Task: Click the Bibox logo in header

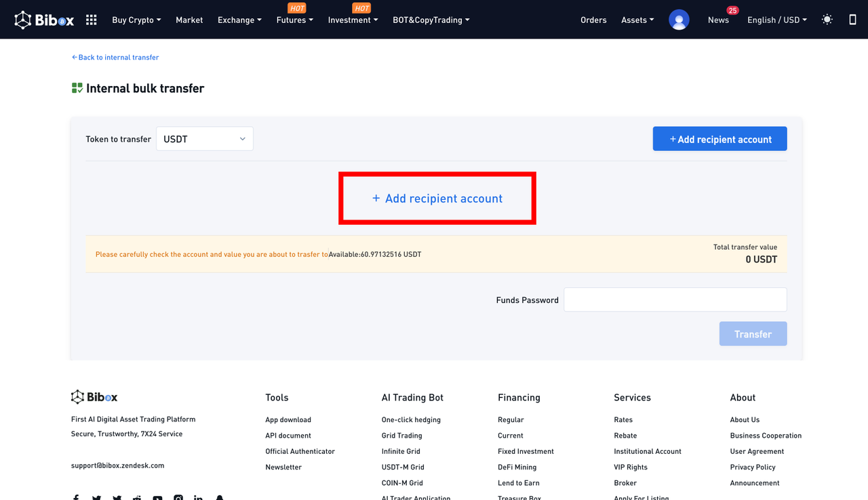Action: (45, 20)
